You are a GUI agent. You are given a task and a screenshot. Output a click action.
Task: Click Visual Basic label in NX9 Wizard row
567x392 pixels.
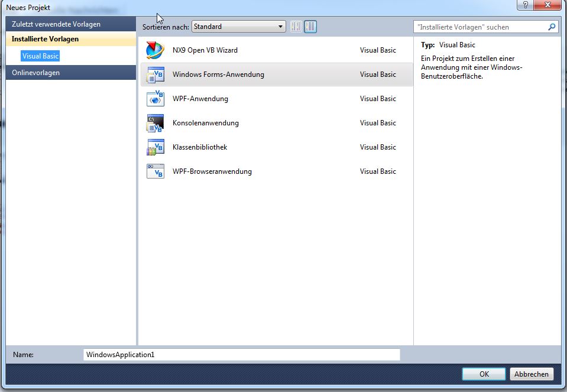coord(378,50)
